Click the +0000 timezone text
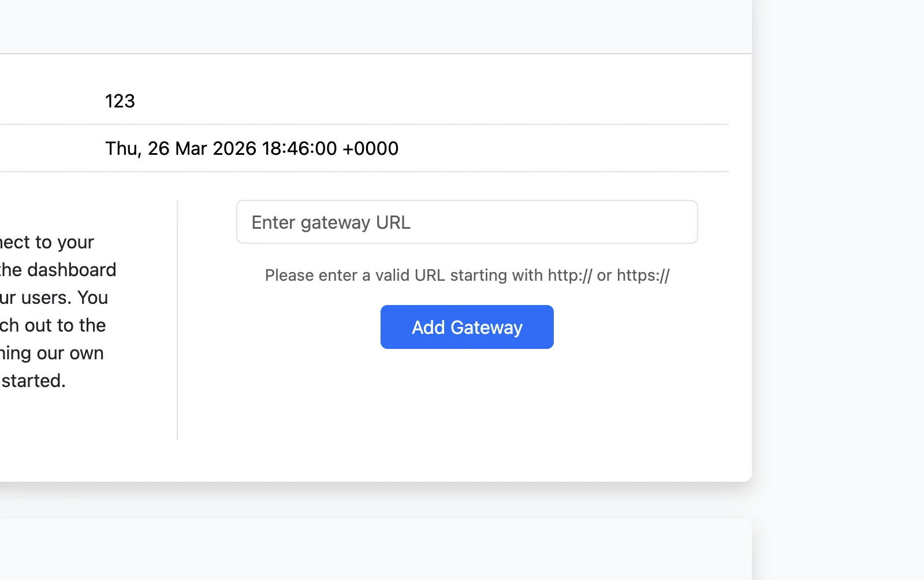Image resolution: width=924 pixels, height=580 pixels. [370, 148]
